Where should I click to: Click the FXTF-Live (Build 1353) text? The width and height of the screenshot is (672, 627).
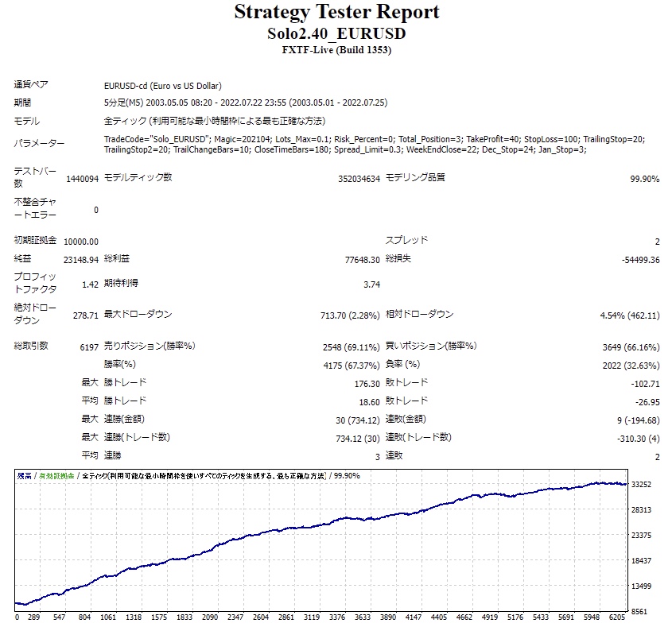coord(336,50)
